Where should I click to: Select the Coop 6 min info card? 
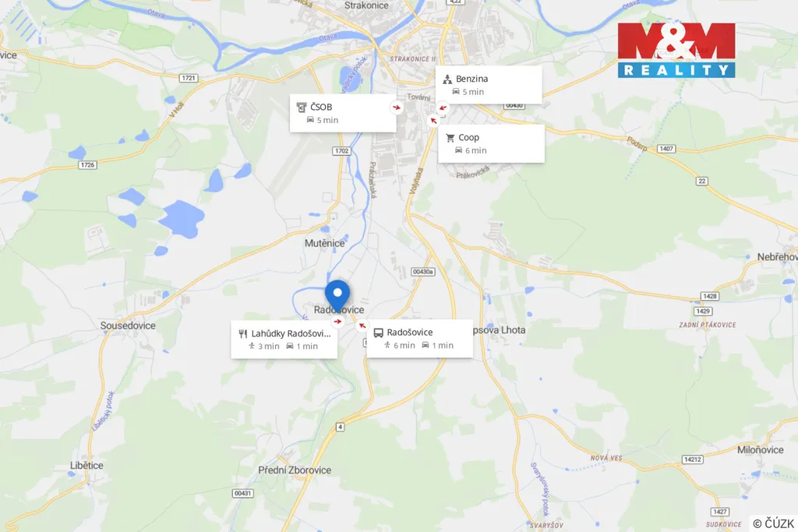tap(491, 143)
